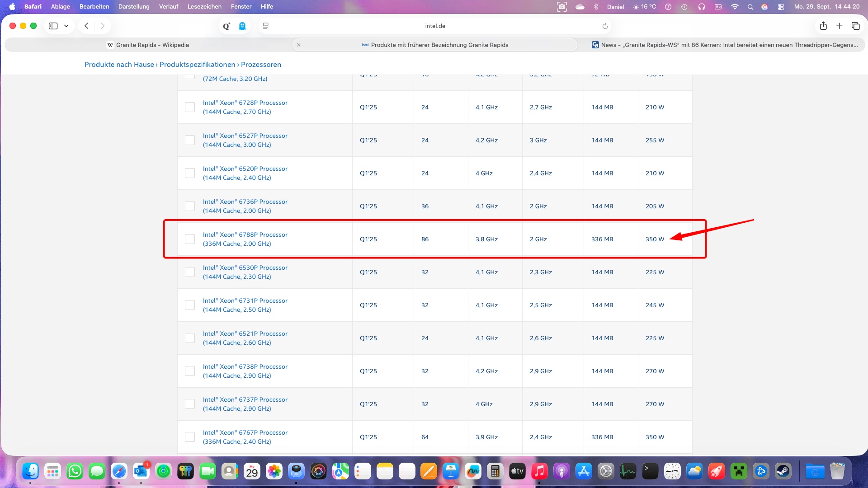Open the Verlauf menu
Screen dimensions: 868x488
click(168, 6)
